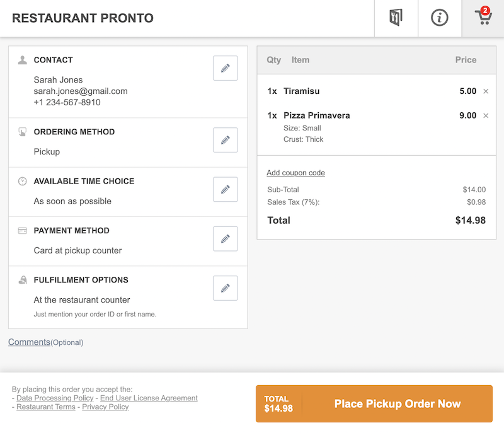This screenshot has width=504, height=435.
Task: Remove Tiramisu from the order
Action: tap(486, 91)
